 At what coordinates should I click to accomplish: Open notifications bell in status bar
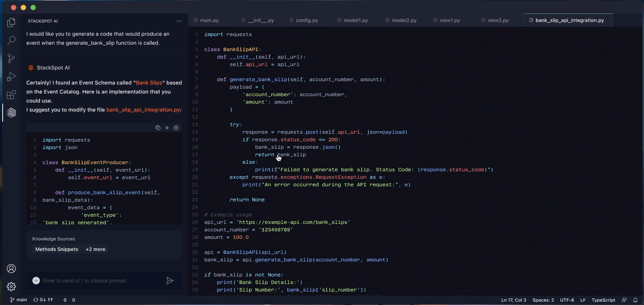(635, 300)
